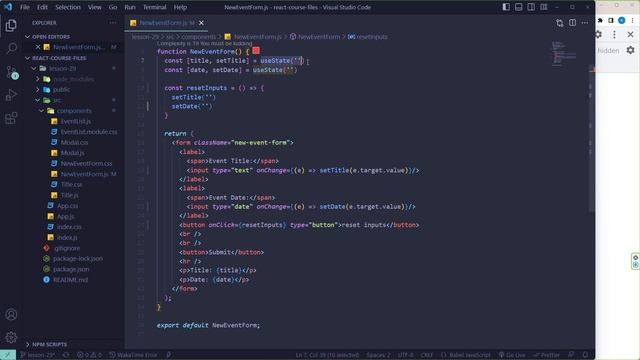Screen dimensions: 640x360
Task: Open index.css file
Action: coord(69,227)
